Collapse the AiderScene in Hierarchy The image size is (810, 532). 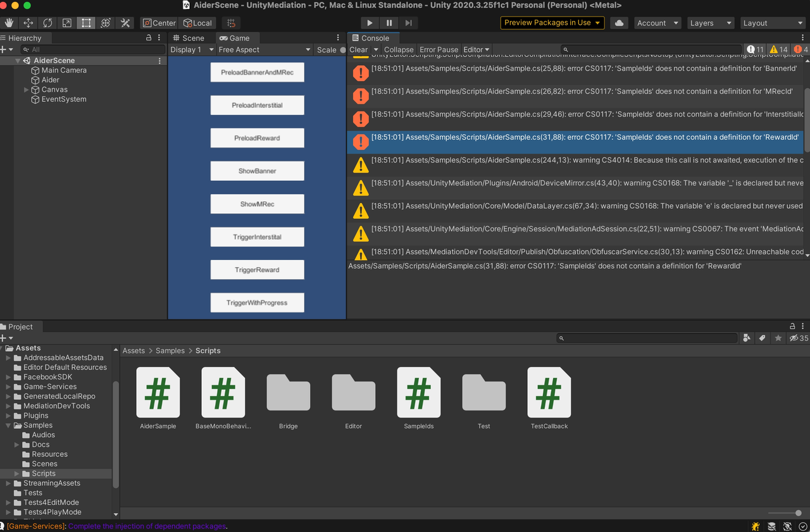(18, 61)
